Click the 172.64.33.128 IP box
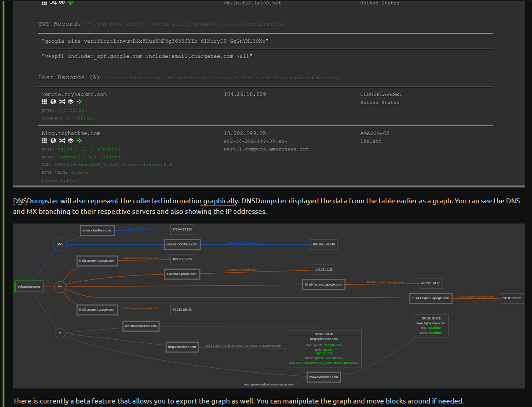This screenshot has width=532, height=407. click(x=182, y=230)
